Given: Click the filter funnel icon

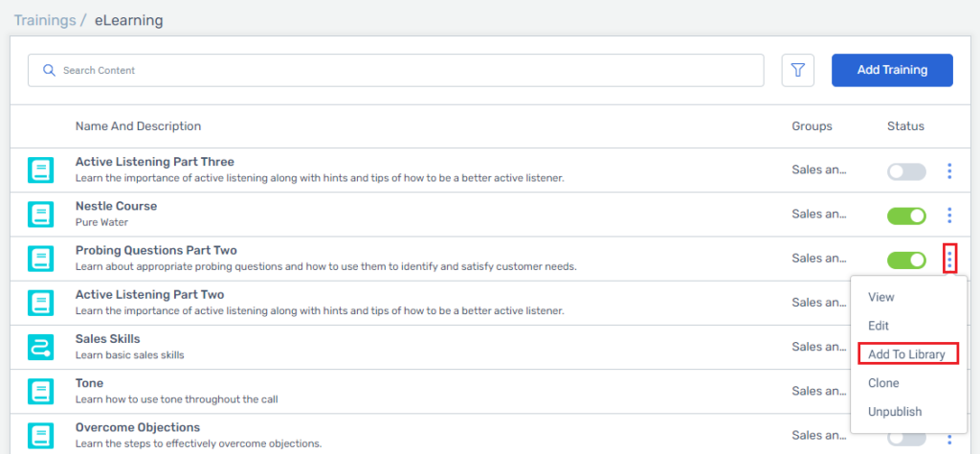Looking at the screenshot, I should coord(797,70).
